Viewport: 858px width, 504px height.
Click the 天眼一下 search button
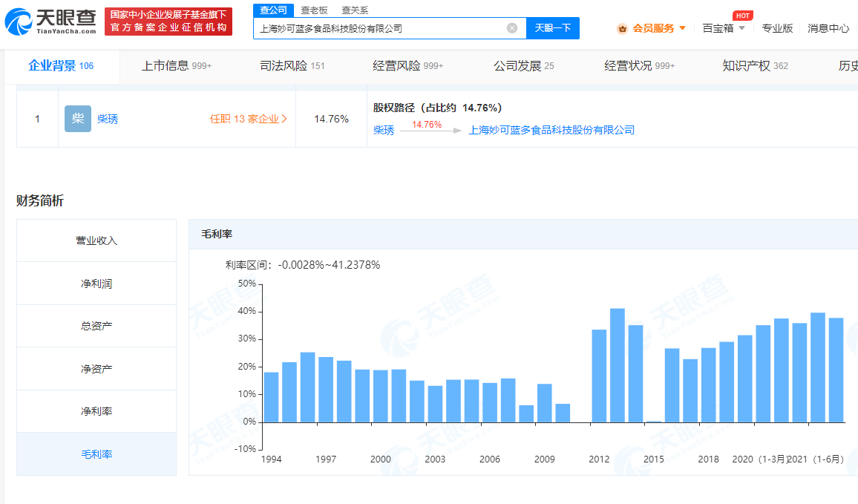click(553, 28)
